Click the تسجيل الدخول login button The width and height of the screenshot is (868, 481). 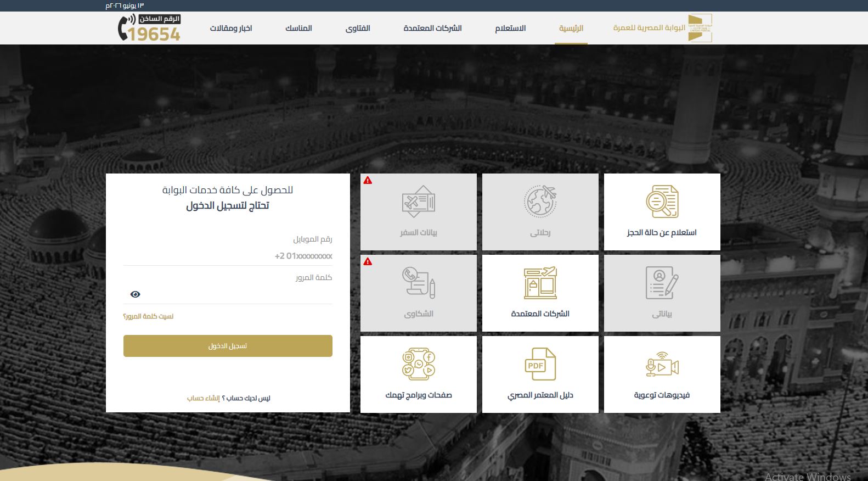tap(228, 346)
